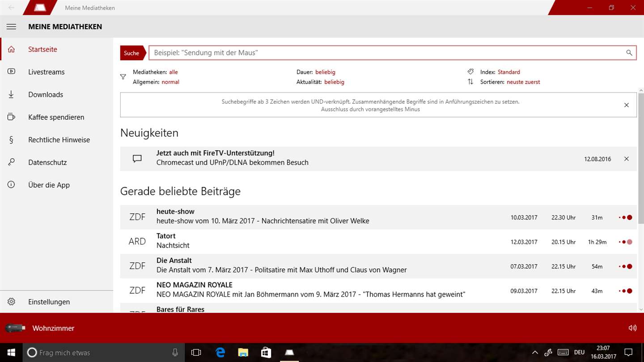Screen dimensions: 644x362
Task: Change the Index value 'Standard'
Action: coord(509,72)
